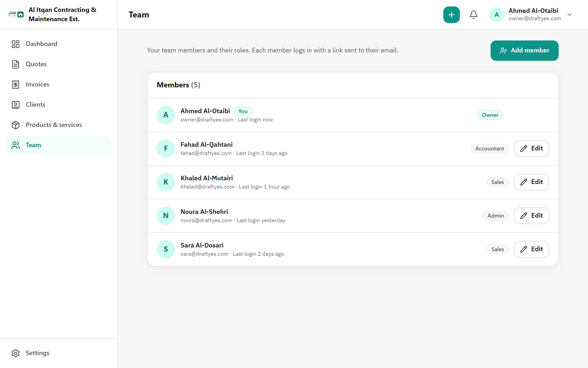Open the notifications bell

(x=473, y=14)
